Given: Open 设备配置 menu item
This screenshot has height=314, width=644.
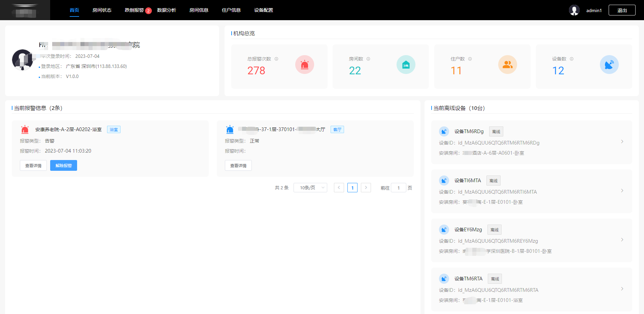Looking at the screenshot, I should [264, 10].
